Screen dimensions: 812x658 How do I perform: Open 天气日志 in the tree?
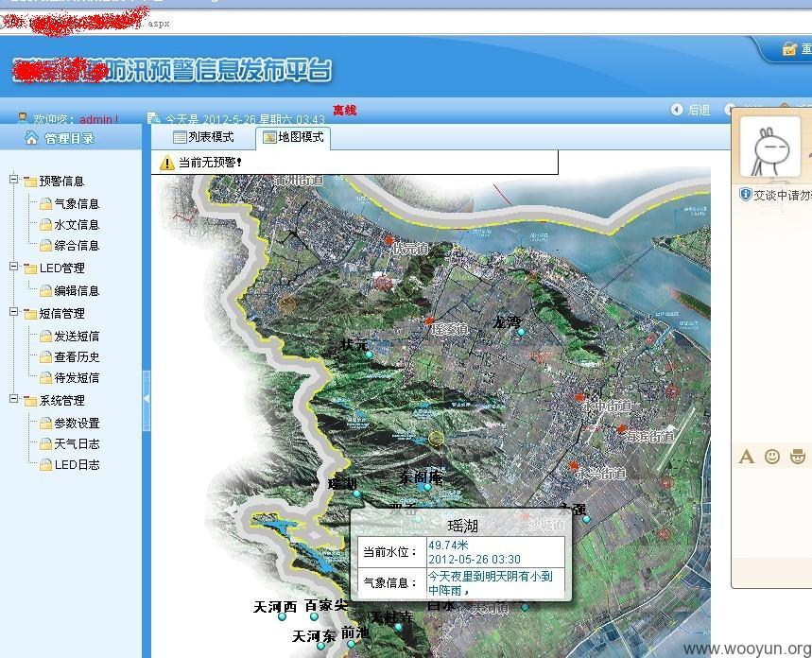[x=77, y=444]
